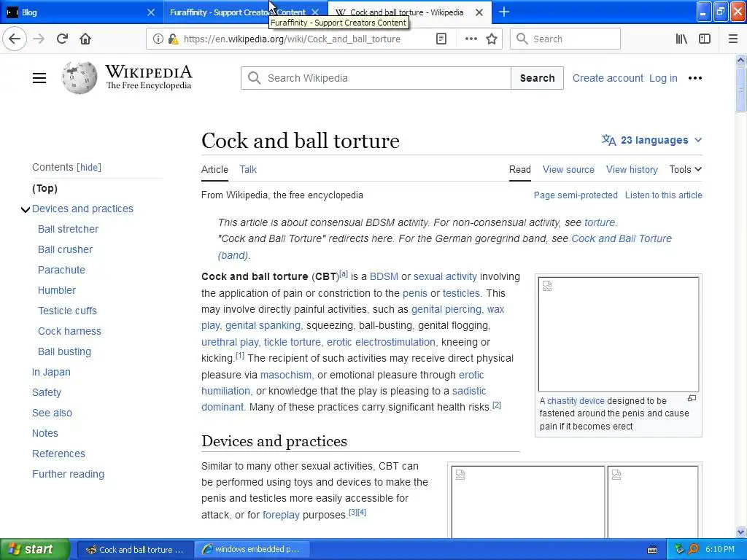The width and height of the screenshot is (747, 560).
Task: Go back with the browser back arrow
Action: 15,39
